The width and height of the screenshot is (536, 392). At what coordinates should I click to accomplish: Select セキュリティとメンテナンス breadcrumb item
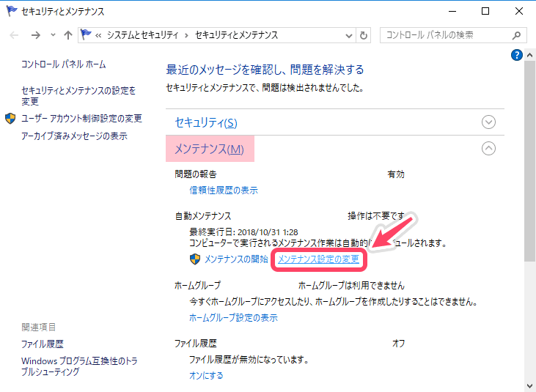pyautogui.click(x=237, y=35)
